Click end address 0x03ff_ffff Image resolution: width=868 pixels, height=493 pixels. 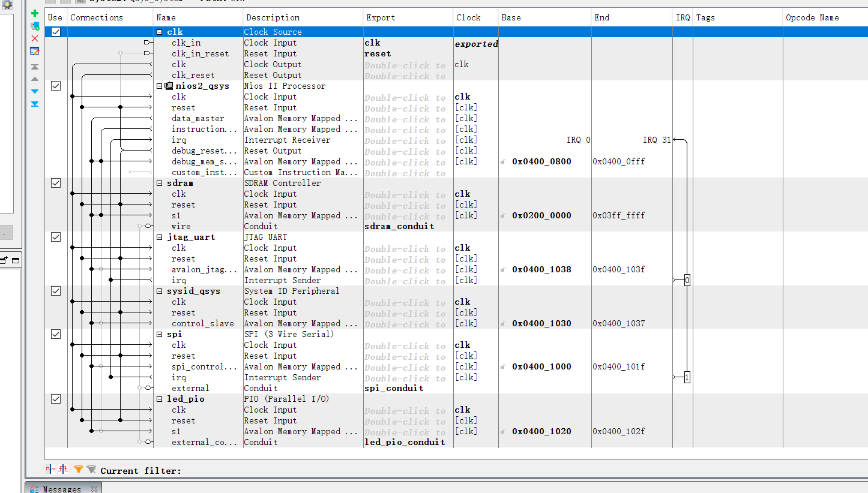tap(619, 215)
